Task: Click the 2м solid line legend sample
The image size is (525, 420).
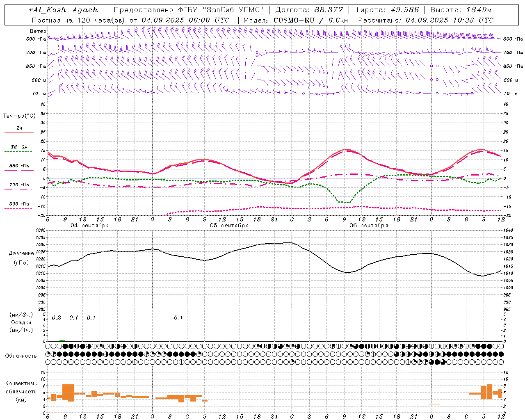Action: tap(19, 133)
